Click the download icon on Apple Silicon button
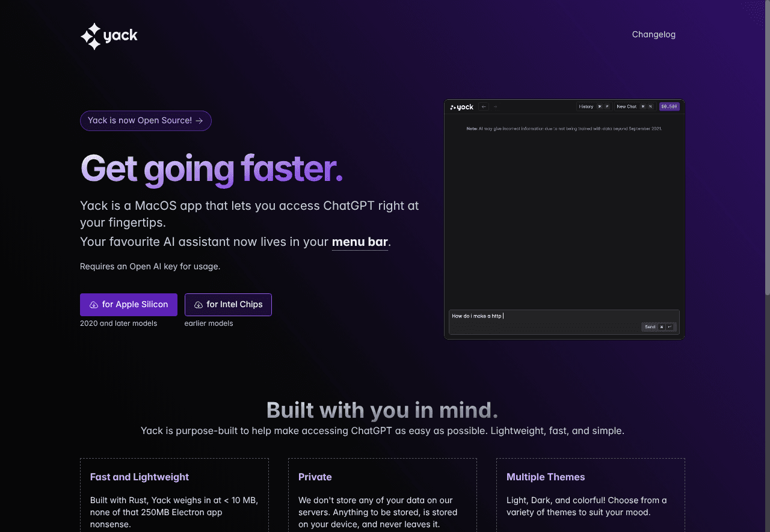770x532 pixels. (x=94, y=305)
